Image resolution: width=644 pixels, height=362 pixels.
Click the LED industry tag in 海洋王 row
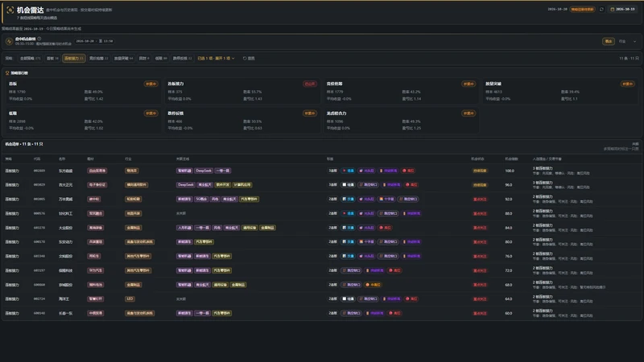(x=130, y=298)
